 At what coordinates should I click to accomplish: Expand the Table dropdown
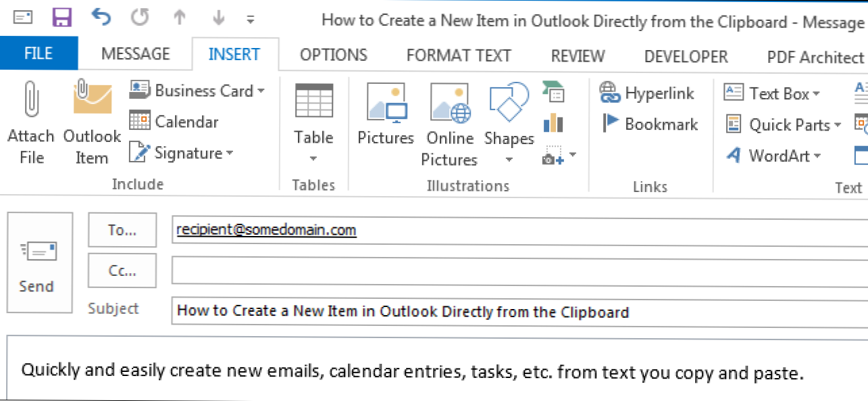click(314, 160)
